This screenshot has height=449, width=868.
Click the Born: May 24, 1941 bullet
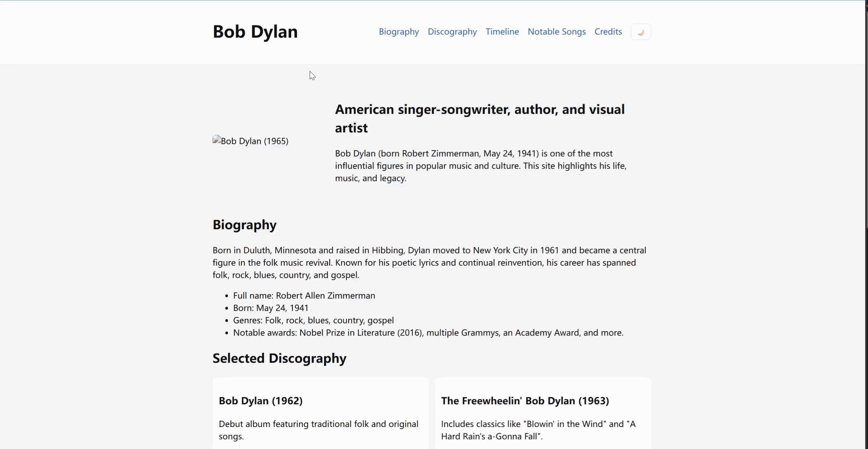[271, 308]
